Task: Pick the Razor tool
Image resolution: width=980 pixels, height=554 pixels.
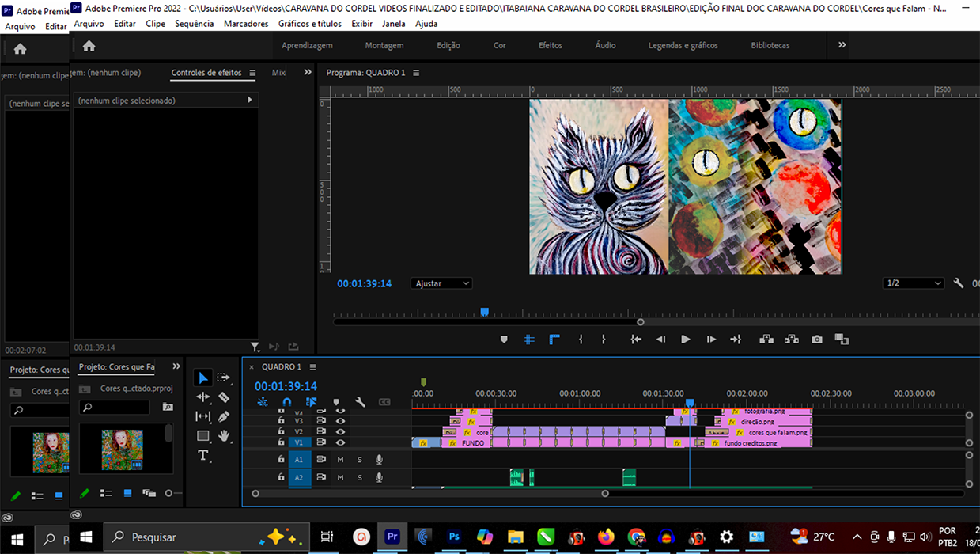Action: pos(224,397)
